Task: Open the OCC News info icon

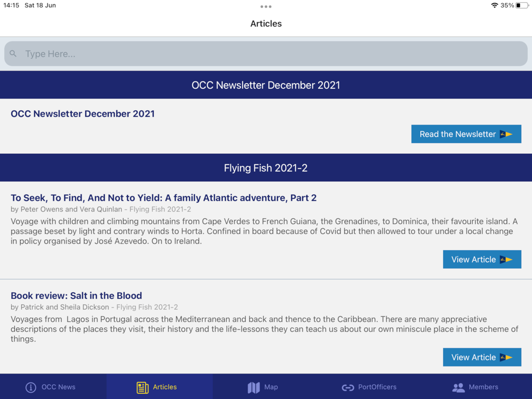Action: tap(30, 387)
